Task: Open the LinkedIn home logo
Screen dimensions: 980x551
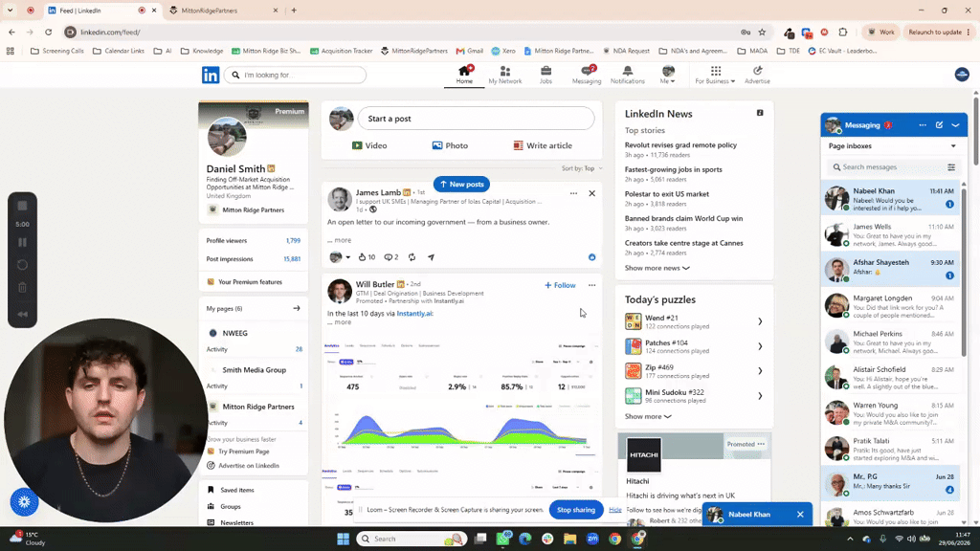Action: [x=211, y=75]
